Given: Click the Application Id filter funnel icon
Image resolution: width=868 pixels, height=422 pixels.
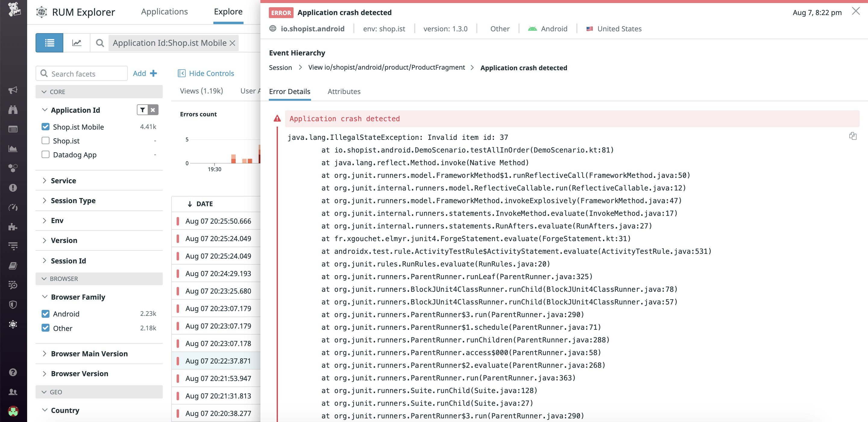Looking at the screenshot, I should coord(143,110).
